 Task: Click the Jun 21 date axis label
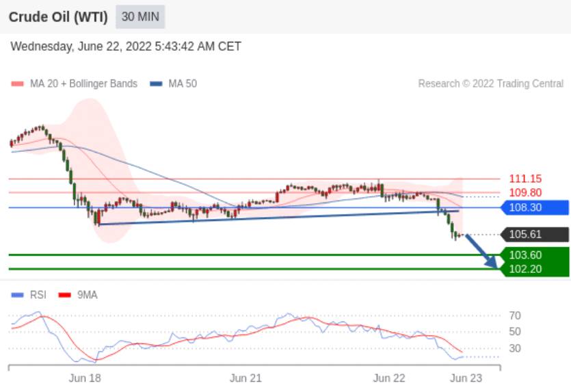[245, 378]
